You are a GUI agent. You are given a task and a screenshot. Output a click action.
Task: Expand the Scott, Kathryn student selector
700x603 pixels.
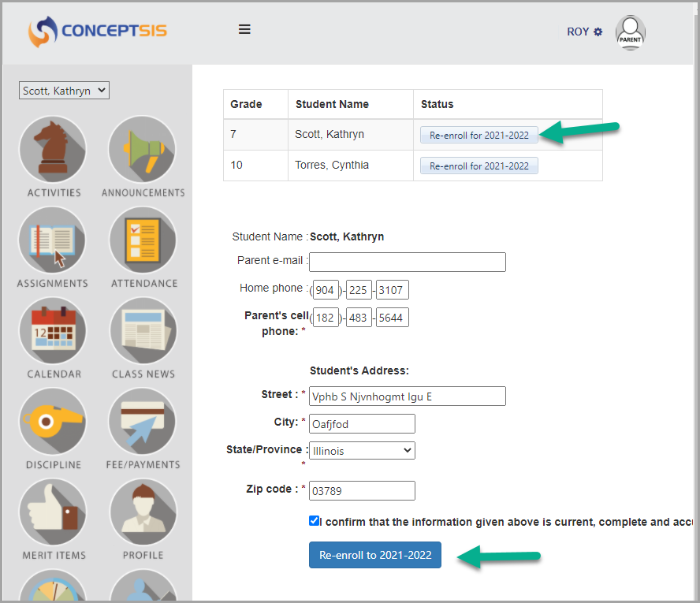tap(64, 91)
